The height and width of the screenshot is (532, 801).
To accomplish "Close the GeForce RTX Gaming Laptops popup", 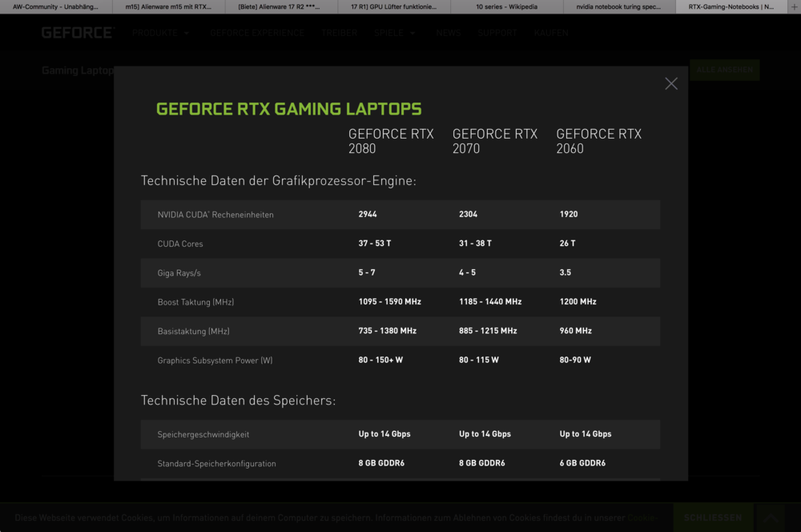I will click(671, 83).
